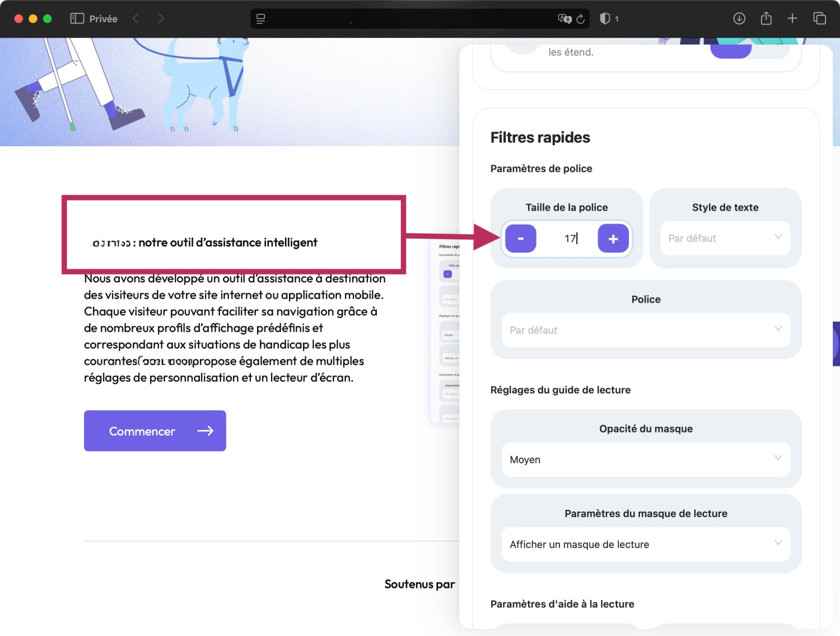Open a new tab
The height and width of the screenshot is (636, 840).
[792, 18]
